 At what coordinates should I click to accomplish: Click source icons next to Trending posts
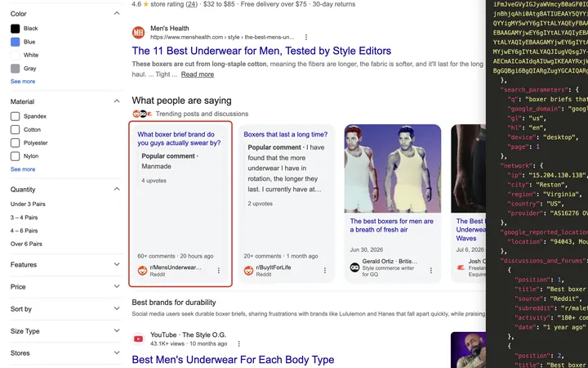[x=142, y=114]
